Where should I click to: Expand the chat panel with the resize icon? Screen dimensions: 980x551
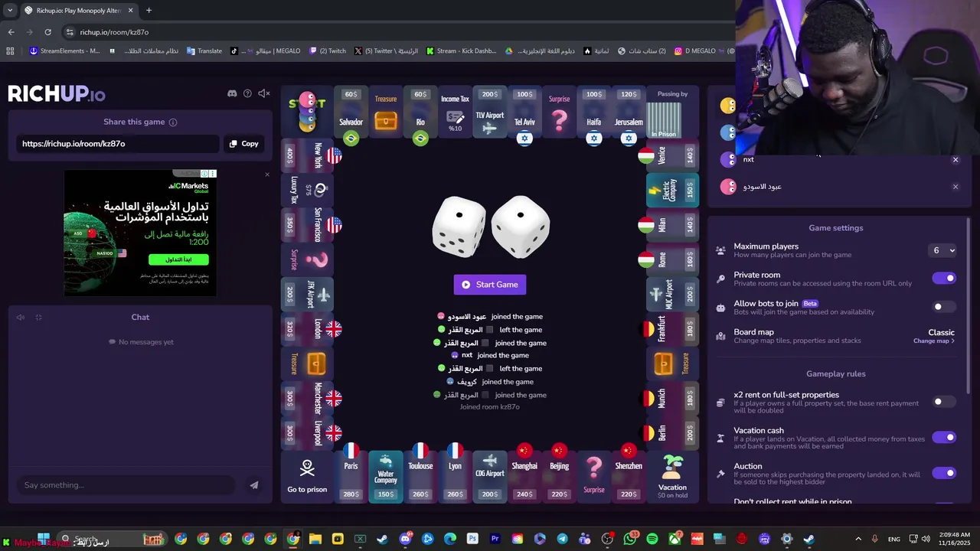point(38,318)
